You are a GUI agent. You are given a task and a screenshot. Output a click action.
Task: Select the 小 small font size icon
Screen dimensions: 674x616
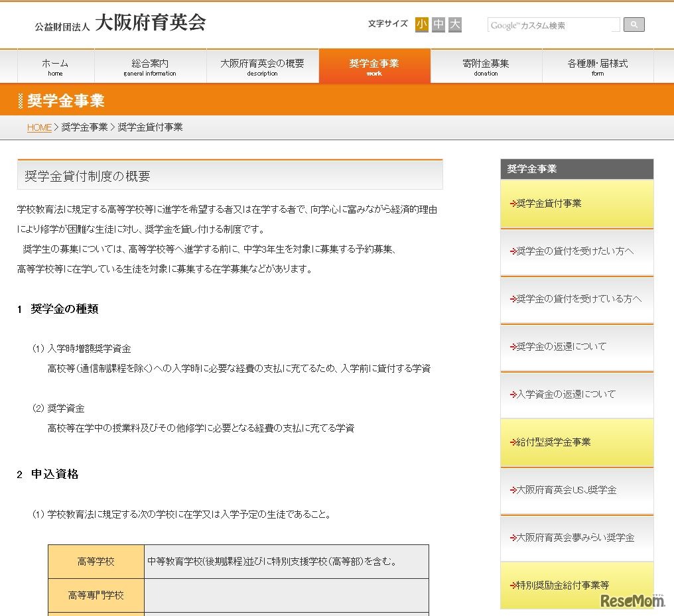tap(421, 24)
